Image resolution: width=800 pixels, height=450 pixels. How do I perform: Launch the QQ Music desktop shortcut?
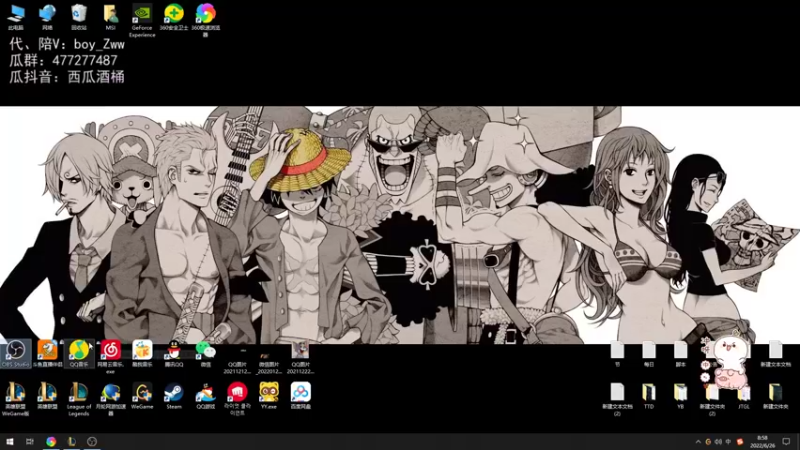click(79, 354)
